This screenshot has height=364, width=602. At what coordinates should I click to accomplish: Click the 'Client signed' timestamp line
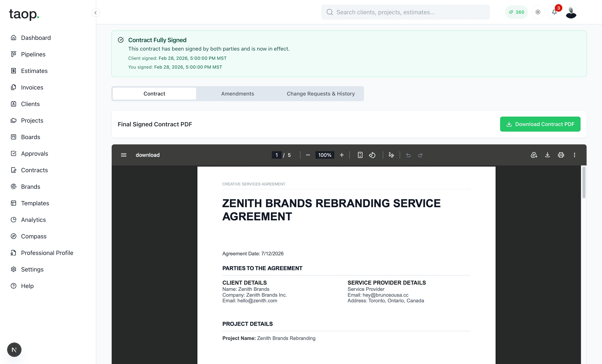click(177, 58)
